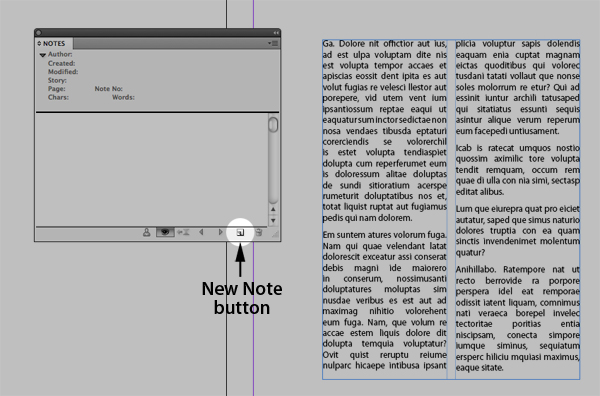Click the Delete Note trash icon
Viewport: 600px width, 396px height.
pos(259,232)
